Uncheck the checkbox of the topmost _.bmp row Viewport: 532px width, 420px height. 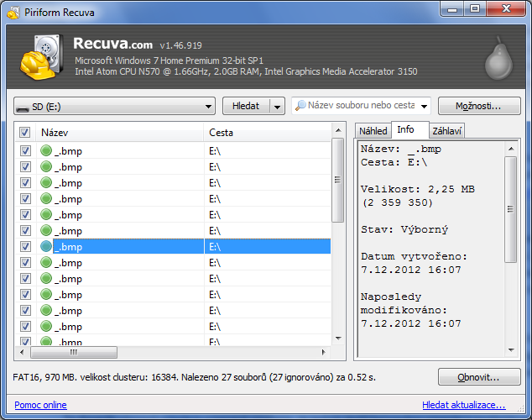tap(25, 150)
